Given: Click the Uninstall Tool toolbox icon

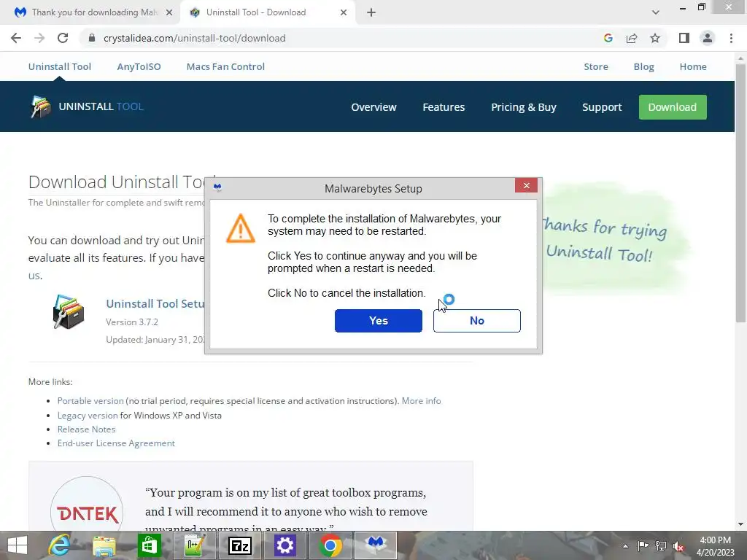Looking at the screenshot, I should click(x=69, y=312).
